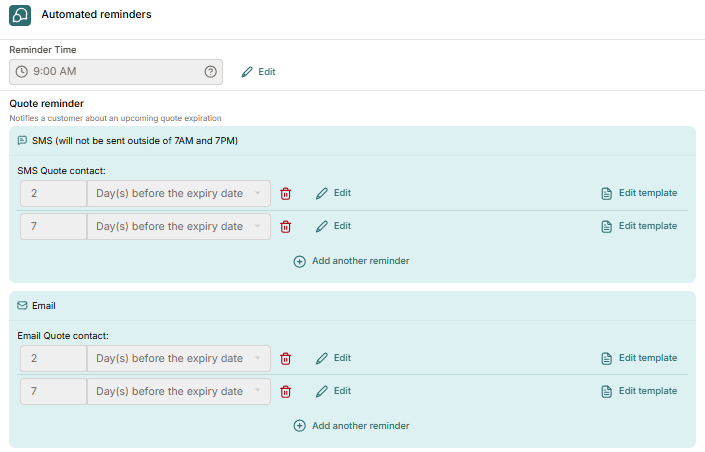This screenshot has width=705, height=452.
Task: Add another reminder under SMS section
Action: (x=351, y=261)
